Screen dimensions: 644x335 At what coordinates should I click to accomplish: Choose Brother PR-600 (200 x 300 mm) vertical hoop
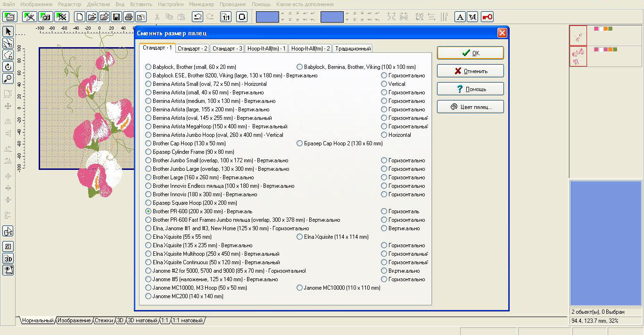[x=199, y=211]
